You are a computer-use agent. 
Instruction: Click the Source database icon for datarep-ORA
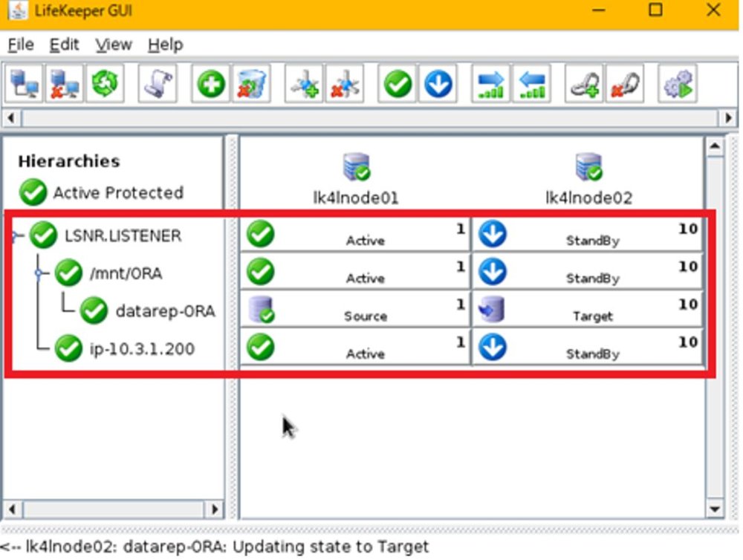pos(262,310)
